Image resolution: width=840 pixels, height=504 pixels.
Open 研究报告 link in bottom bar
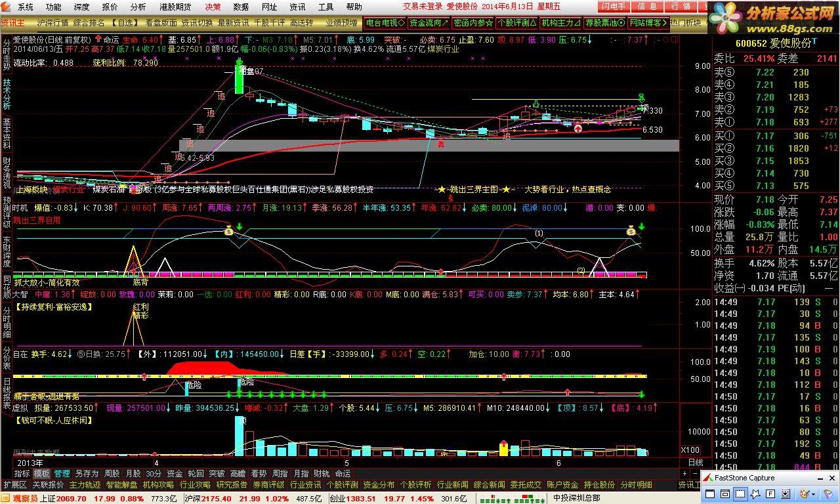(x=232, y=484)
